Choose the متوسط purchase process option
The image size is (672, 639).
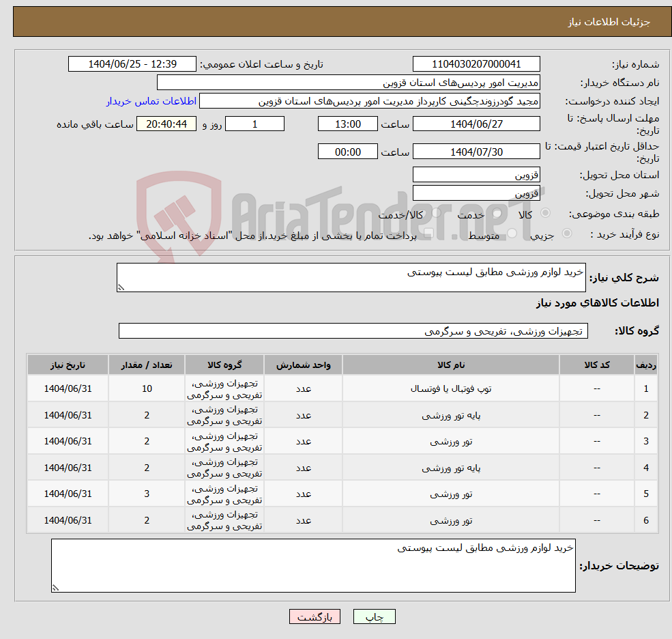click(512, 233)
